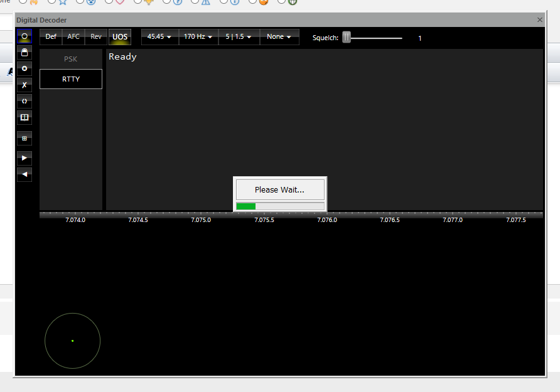Image resolution: width=560 pixels, height=392 pixels.
Task: Toggle the Rev reverse button
Action: point(96,37)
